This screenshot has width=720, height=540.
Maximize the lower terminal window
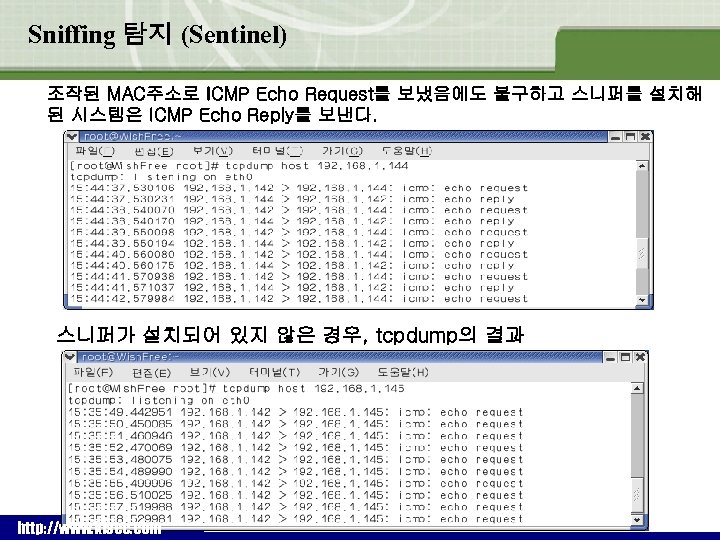coord(625,357)
